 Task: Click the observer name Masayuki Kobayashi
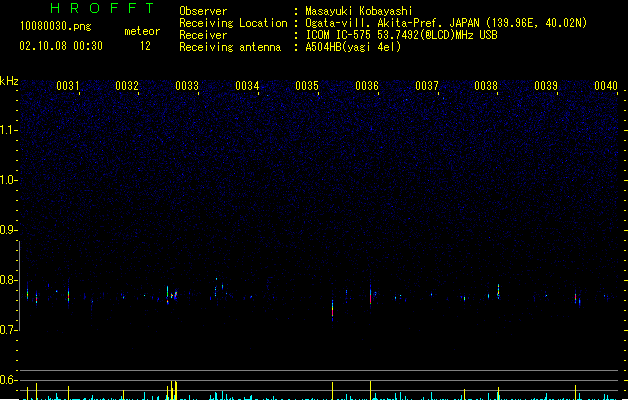[x=359, y=11]
